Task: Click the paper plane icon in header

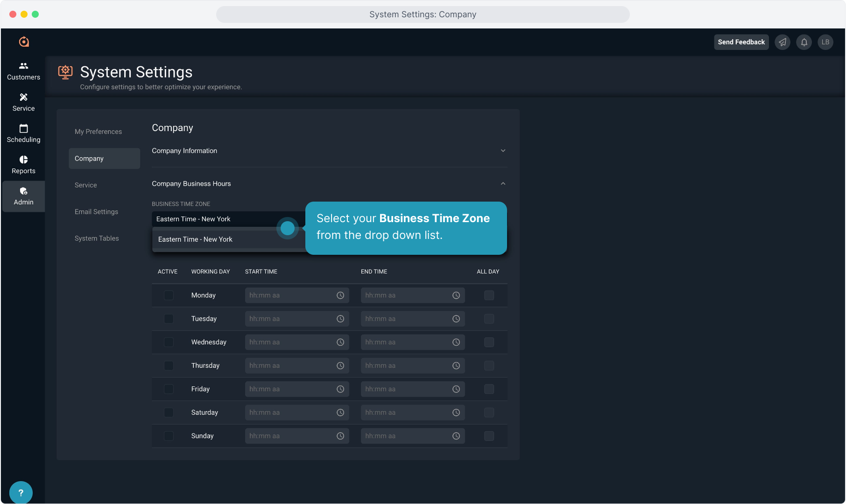Action: pyautogui.click(x=783, y=42)
